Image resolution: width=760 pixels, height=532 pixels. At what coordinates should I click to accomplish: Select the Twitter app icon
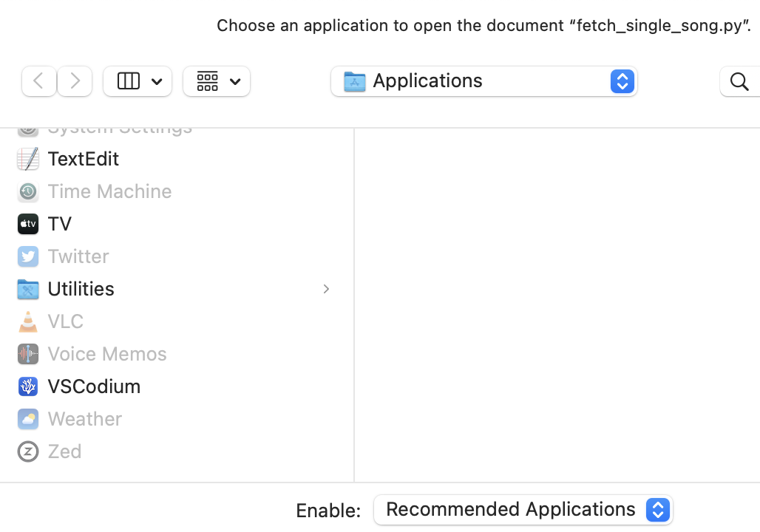click(x=27, y=256)
